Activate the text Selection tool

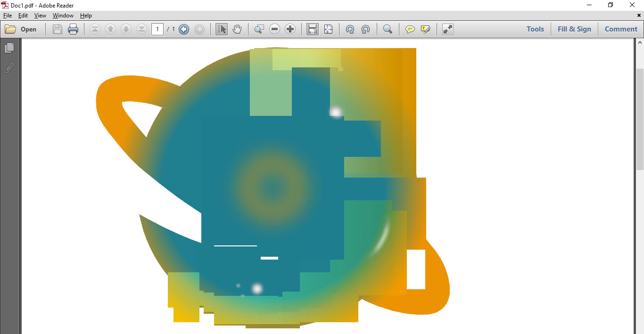tap(221, 29)
